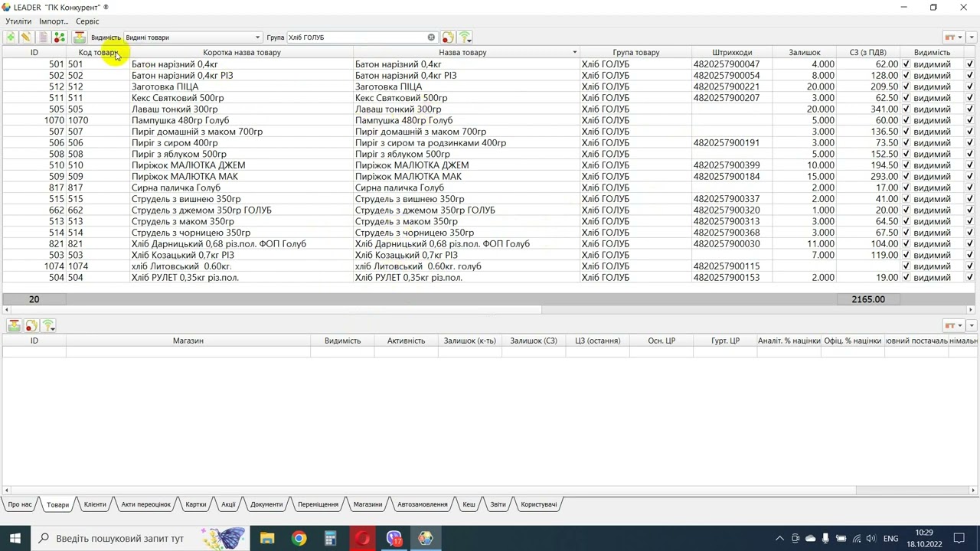The image size is (980, 551).
Task: Sort by the Код товару column header
Action: (98, 52)
